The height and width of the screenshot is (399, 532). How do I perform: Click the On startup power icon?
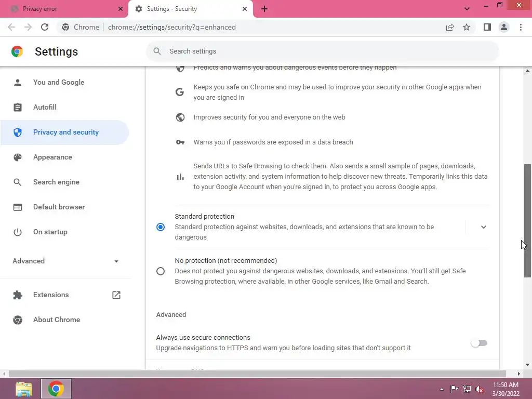coord(18,232)
